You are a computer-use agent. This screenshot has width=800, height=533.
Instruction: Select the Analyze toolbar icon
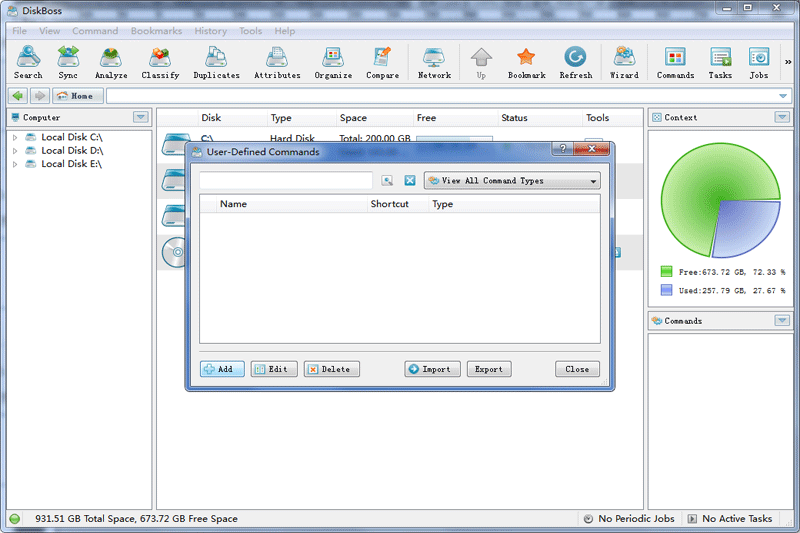[x=111, y=62]
